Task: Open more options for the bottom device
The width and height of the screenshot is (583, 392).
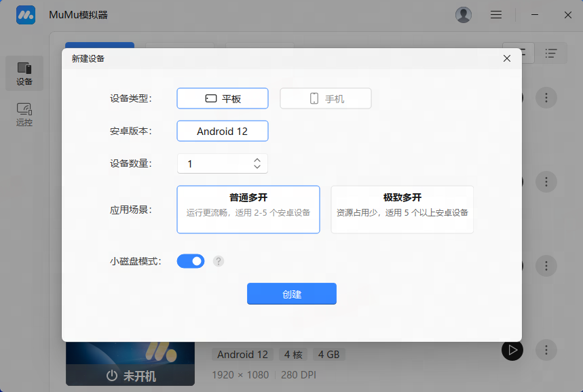Action: (x=546, y=350)
